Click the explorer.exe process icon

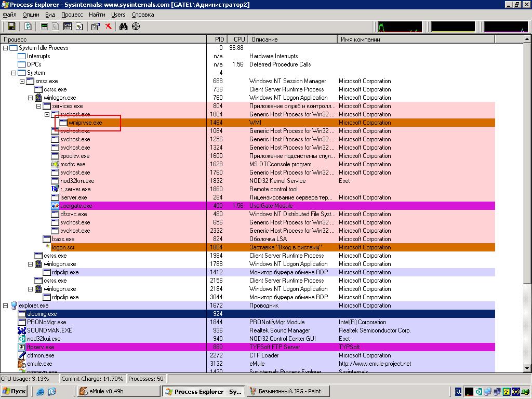click(14, 305)
